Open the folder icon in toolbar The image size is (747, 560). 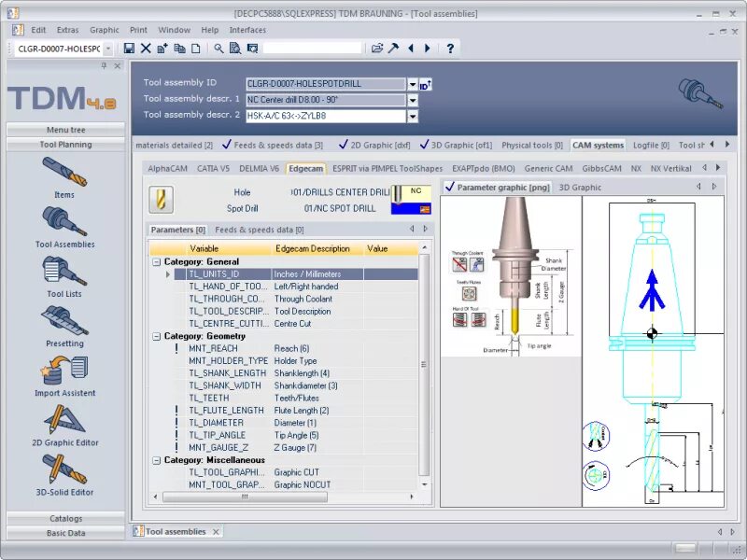pos(377,49)
